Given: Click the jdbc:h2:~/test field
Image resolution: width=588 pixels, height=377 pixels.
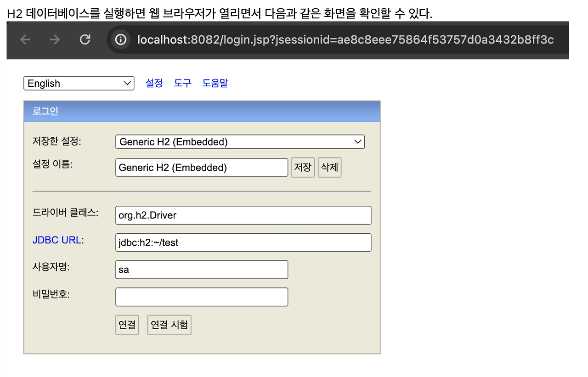Looking at the screenshot, I should 243,242.
